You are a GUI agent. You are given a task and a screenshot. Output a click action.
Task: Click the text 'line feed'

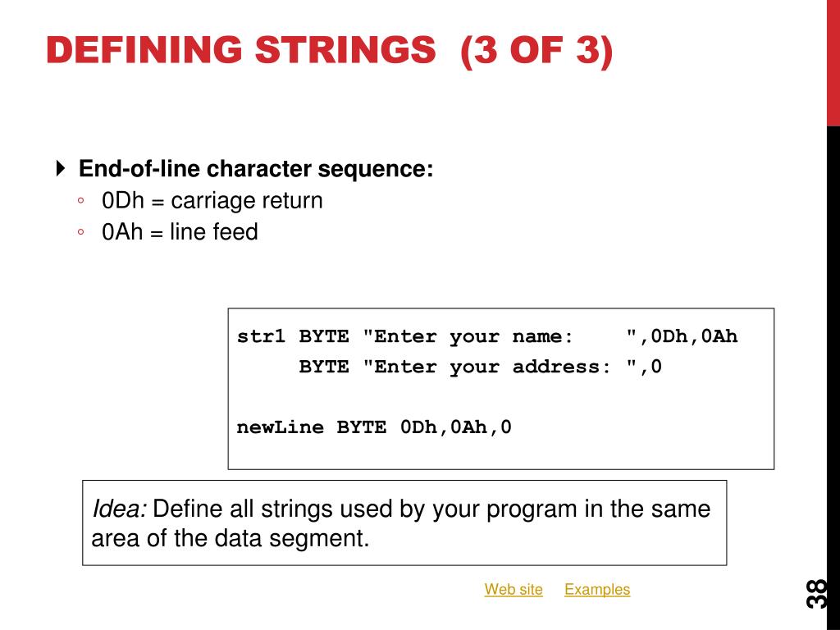[x=214, y=232]
